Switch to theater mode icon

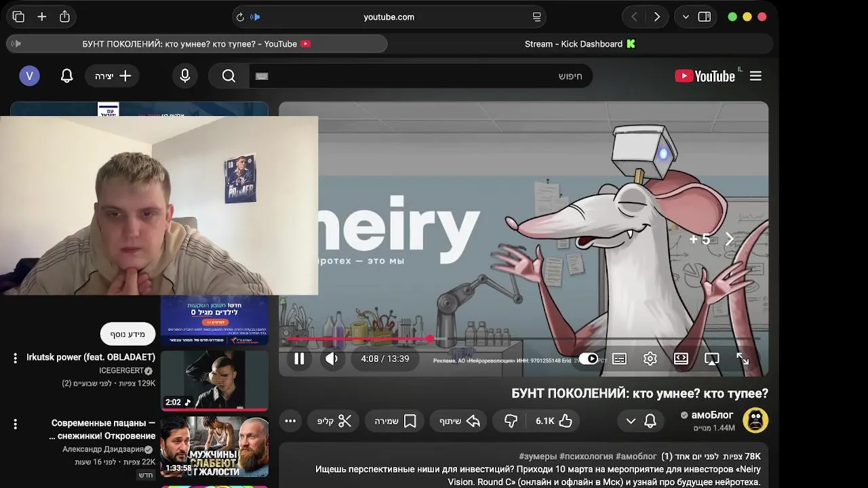pyautogui.click(x=681, y=359)
